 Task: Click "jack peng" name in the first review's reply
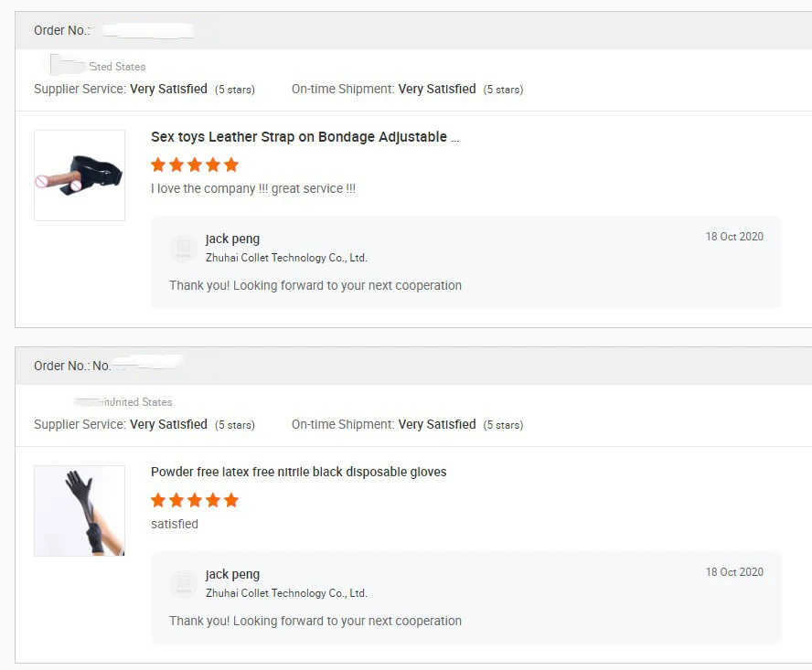pos(232,239)
